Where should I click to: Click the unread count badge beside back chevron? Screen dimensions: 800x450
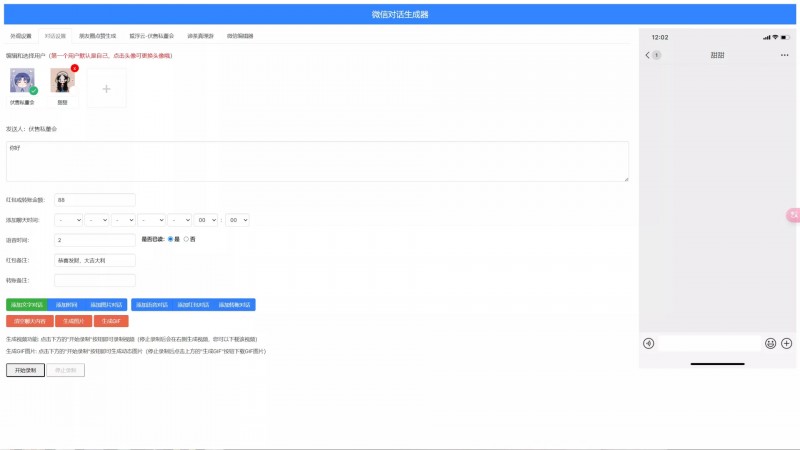point(657,55)
